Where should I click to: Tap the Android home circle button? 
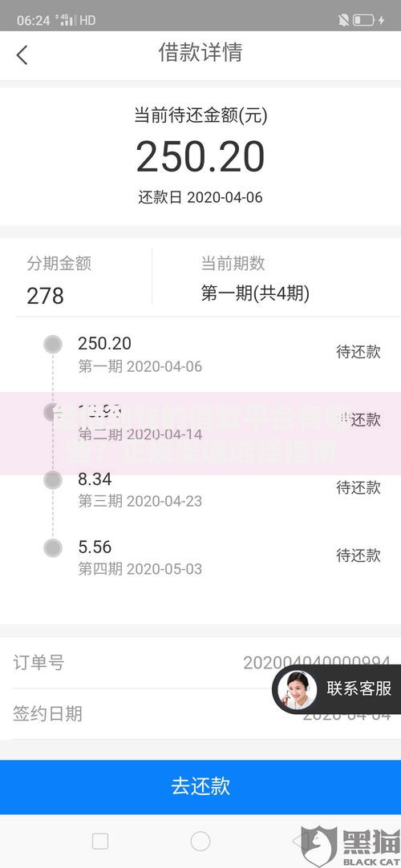point(200,842)
